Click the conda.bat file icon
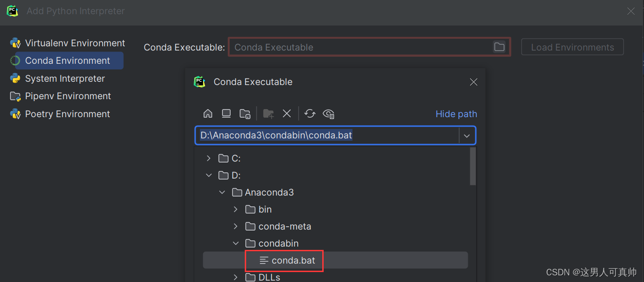This screenshot has width=644, height=282. (x=264, y=260)
